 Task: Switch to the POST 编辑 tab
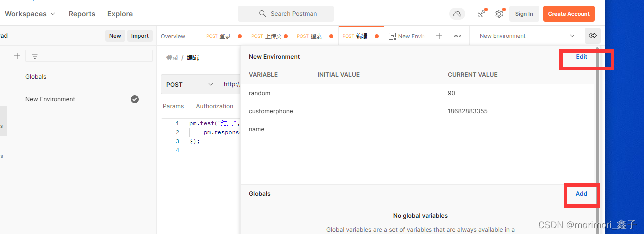click(361, 36)
